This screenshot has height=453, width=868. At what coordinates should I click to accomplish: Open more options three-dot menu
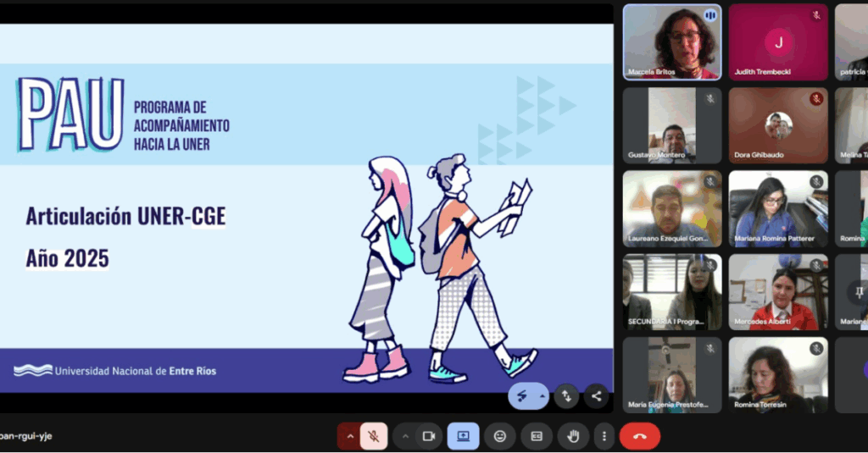[604, 436]
